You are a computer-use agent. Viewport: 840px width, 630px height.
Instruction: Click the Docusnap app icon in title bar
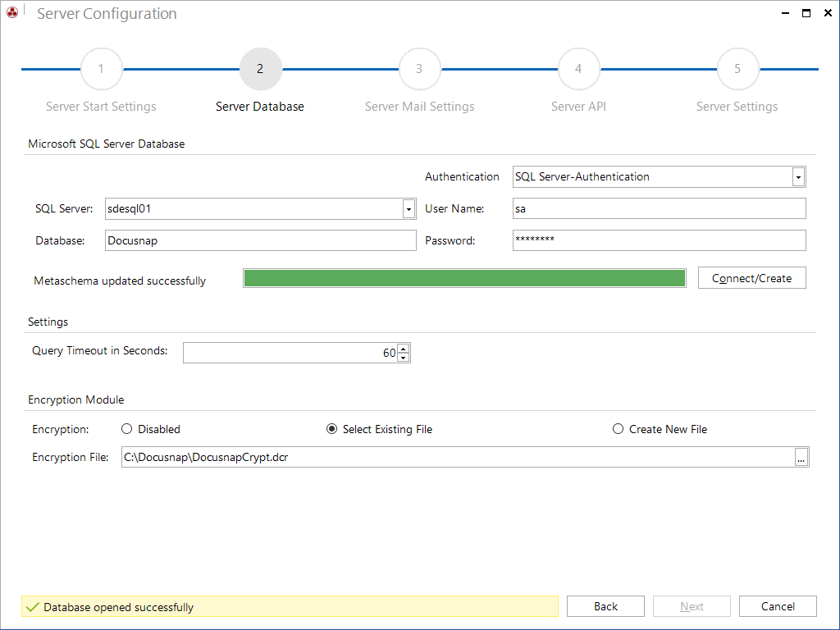tap(11, 11)
